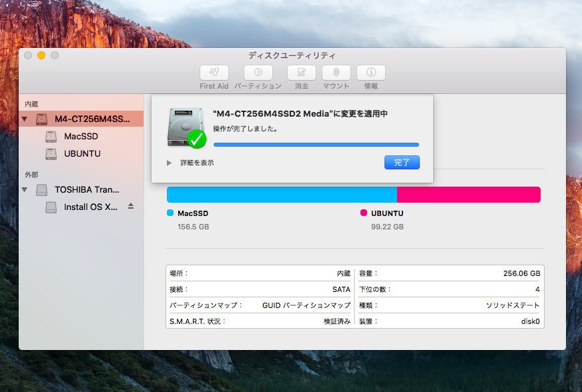Select UBUNTU volume in the sidebar

[x=81, y=153]
